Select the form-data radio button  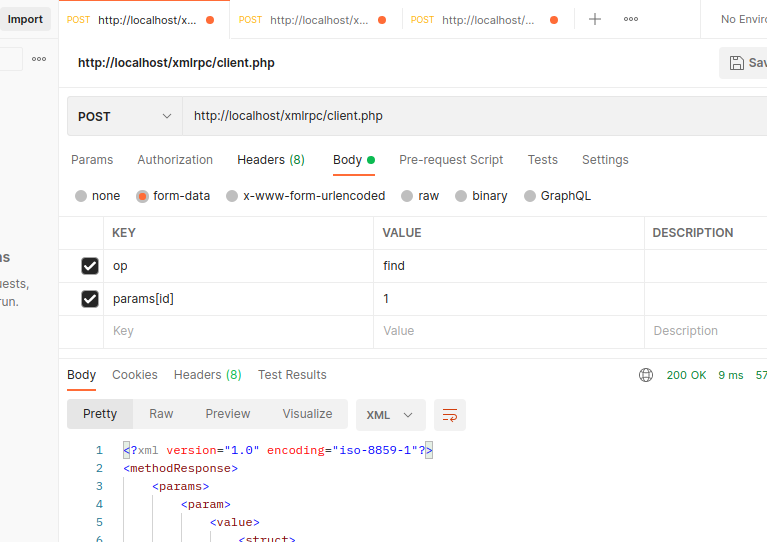[x=142, y=196]
